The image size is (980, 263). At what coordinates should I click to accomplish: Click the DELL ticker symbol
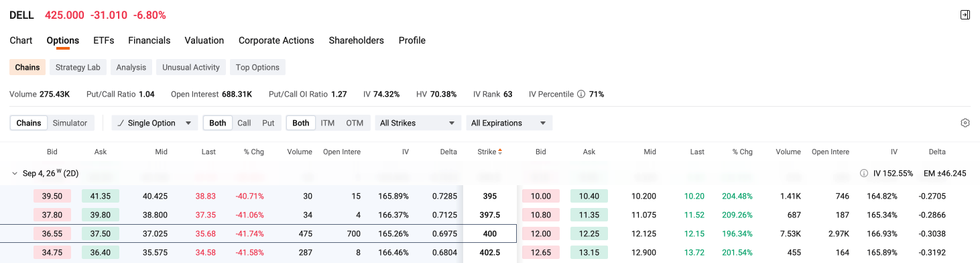[x=21, y=15]
